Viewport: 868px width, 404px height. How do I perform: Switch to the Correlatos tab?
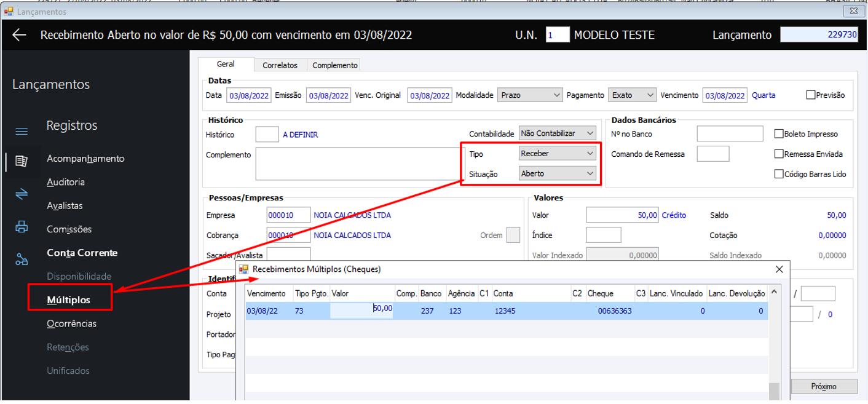coord(280,65)
